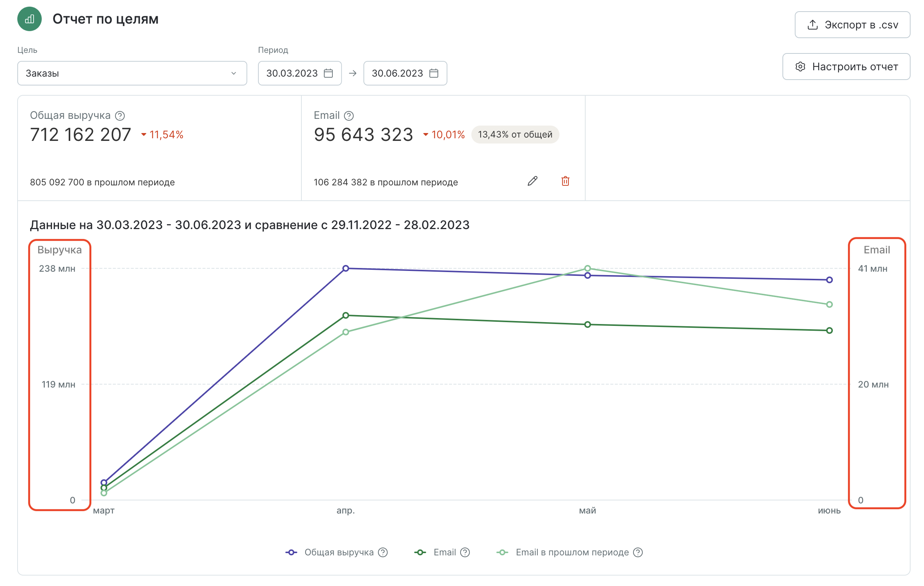
Task: Click the 20 млн axis label
Action: (873, 385)
